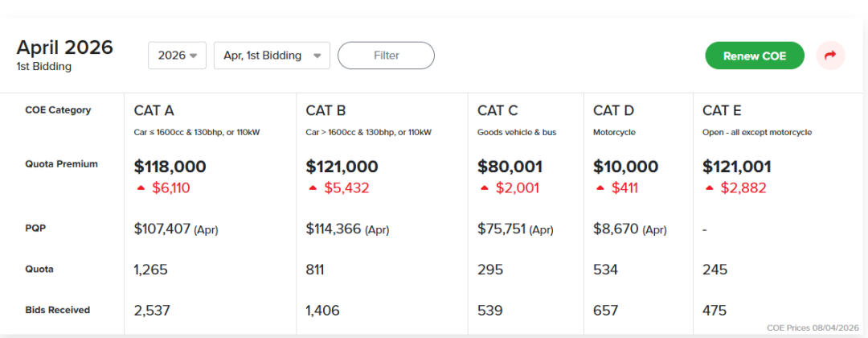Open the 2026 year dropdown
Screen dimensions: 868x338
tap(177, 56)
